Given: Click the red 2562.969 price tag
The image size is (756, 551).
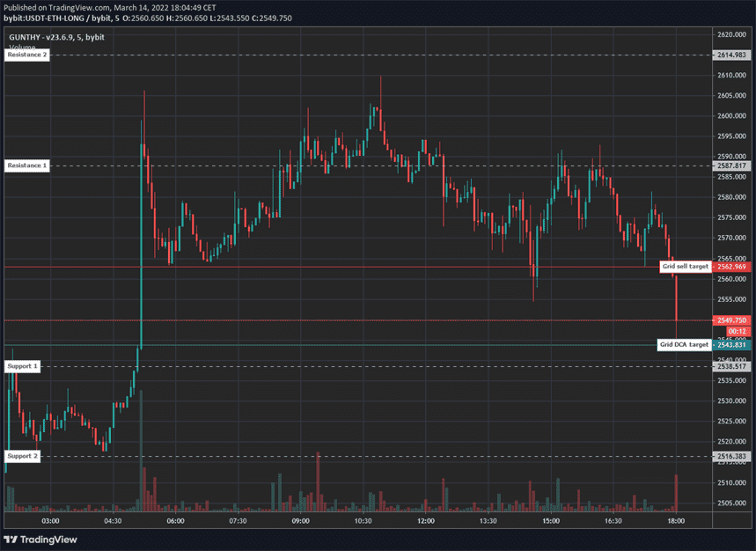Looking at the screenshot, I should click(732, 267).
